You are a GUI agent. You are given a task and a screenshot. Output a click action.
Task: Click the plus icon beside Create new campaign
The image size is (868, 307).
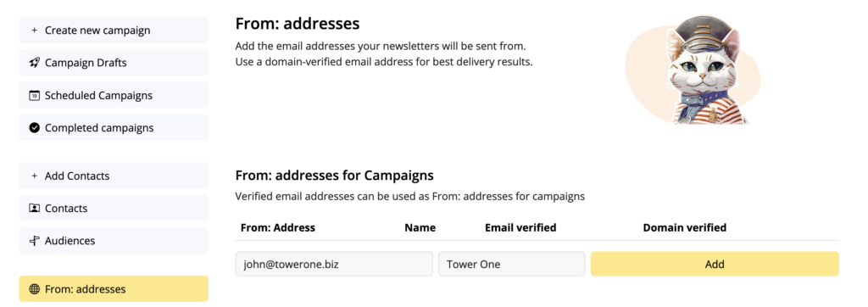point(34,31)
